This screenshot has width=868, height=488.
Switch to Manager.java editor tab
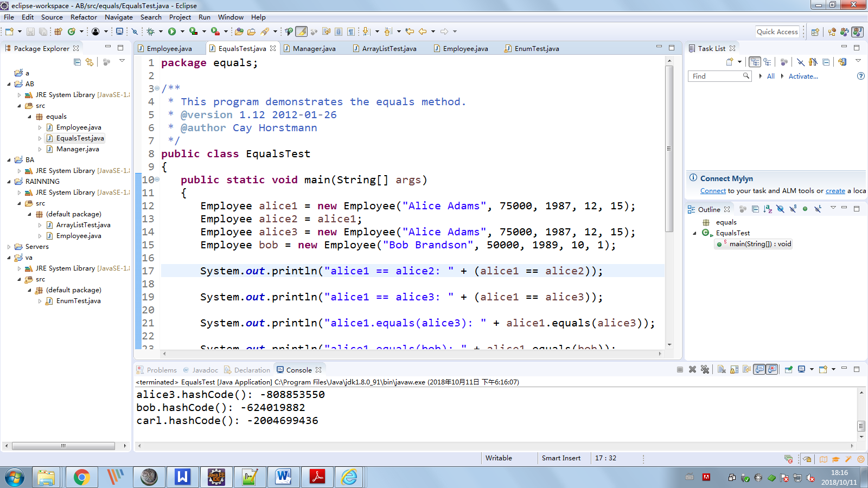point(314,48)
